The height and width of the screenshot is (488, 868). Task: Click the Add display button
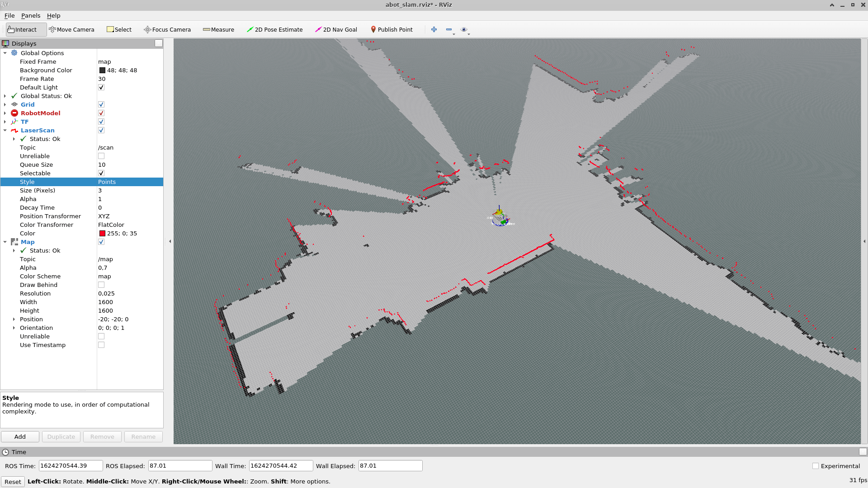[20, 436]
